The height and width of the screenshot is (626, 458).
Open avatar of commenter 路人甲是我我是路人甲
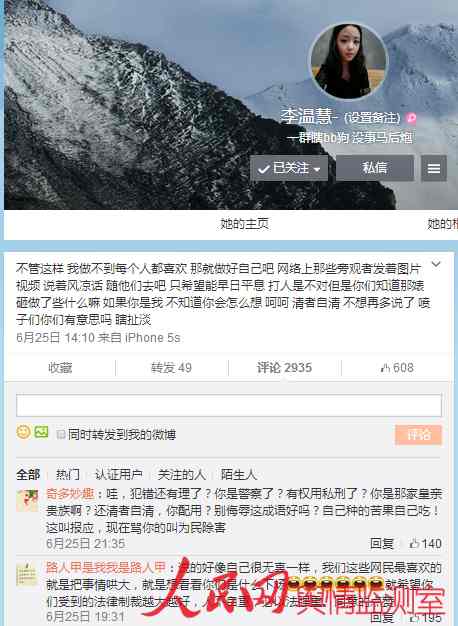tap(27, 574)
